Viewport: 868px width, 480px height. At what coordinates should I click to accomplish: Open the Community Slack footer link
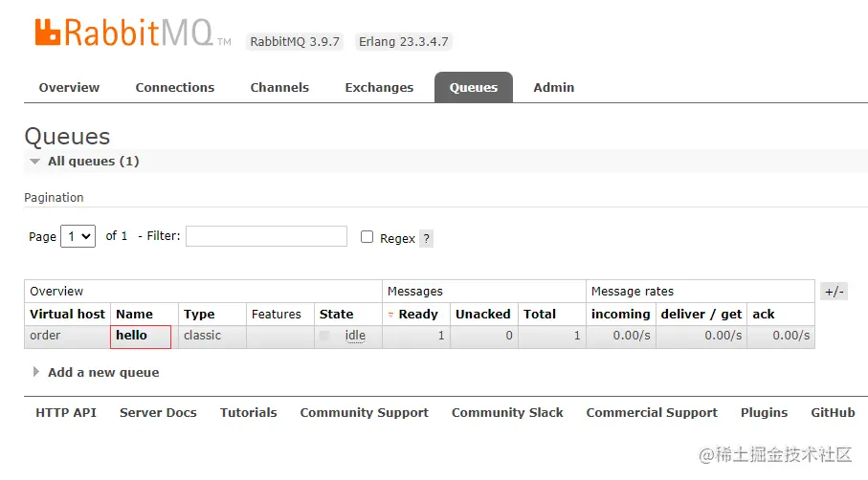pos(507,412)
